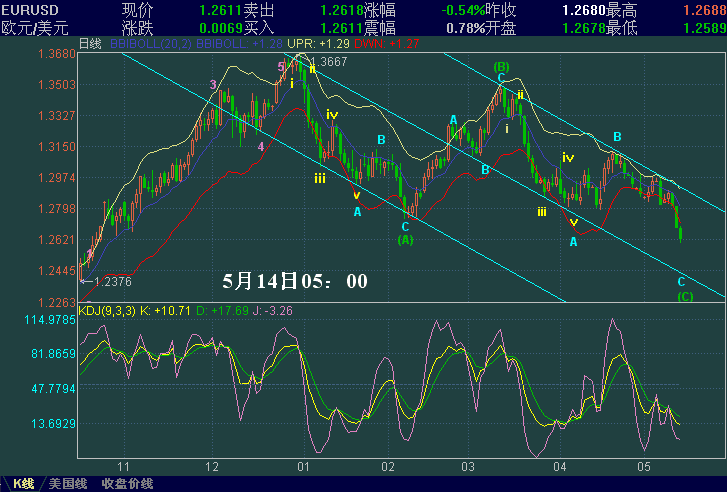Viewport: 727px width, 492px height.
Task: Click the J: -3.26 reading
Action: 273,311
